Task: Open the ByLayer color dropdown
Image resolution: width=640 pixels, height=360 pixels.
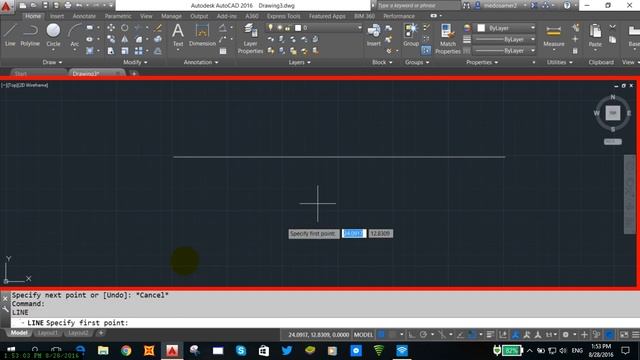Action: (506, 28)
